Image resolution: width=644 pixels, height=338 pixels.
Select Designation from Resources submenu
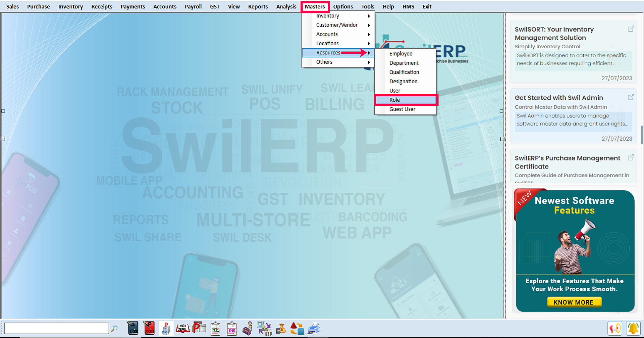pyautogui.click(x=405, y=81)
